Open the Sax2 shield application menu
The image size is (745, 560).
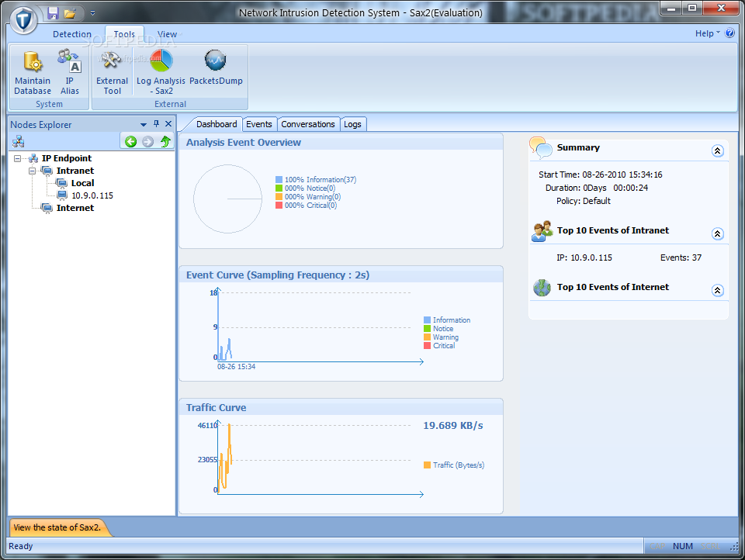(x=23, y=20)
